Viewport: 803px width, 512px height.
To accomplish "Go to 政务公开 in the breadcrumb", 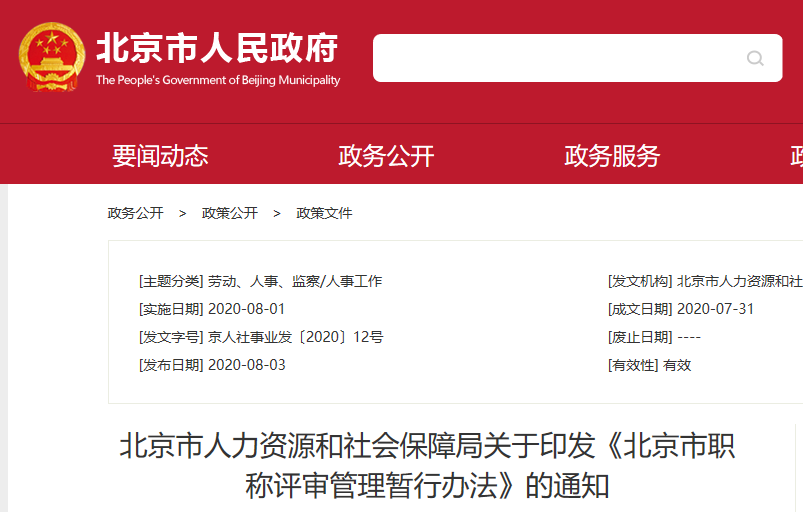I will 136,213.
